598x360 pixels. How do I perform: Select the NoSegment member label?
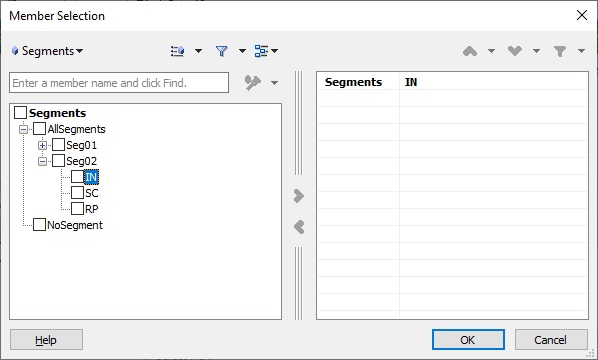tap(75, 225)
